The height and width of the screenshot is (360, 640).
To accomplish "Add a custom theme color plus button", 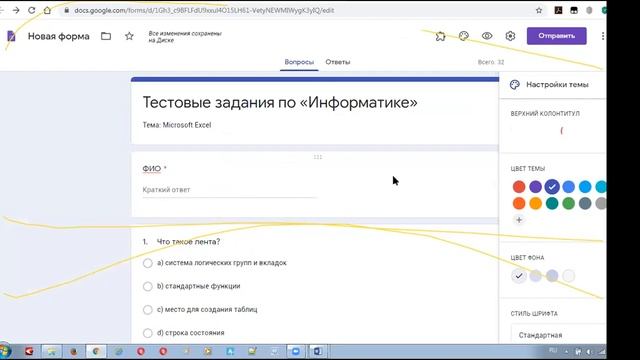I will click(519, 220).
